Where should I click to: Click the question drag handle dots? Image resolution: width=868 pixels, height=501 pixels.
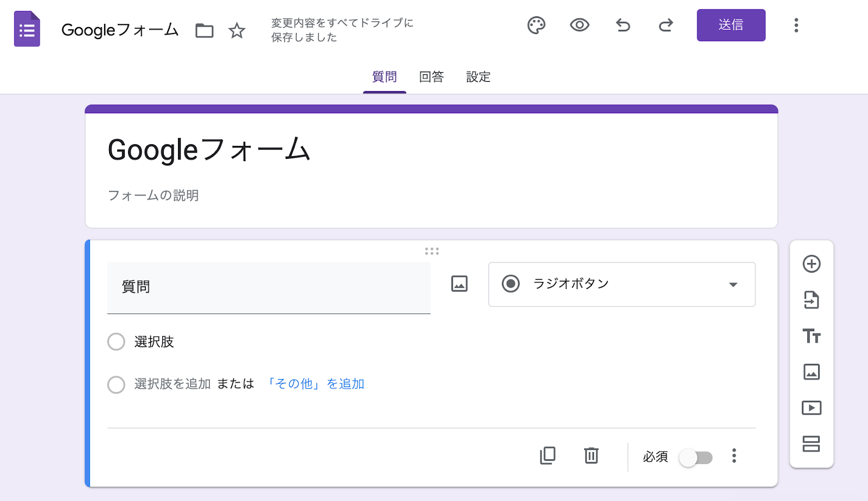432,251
